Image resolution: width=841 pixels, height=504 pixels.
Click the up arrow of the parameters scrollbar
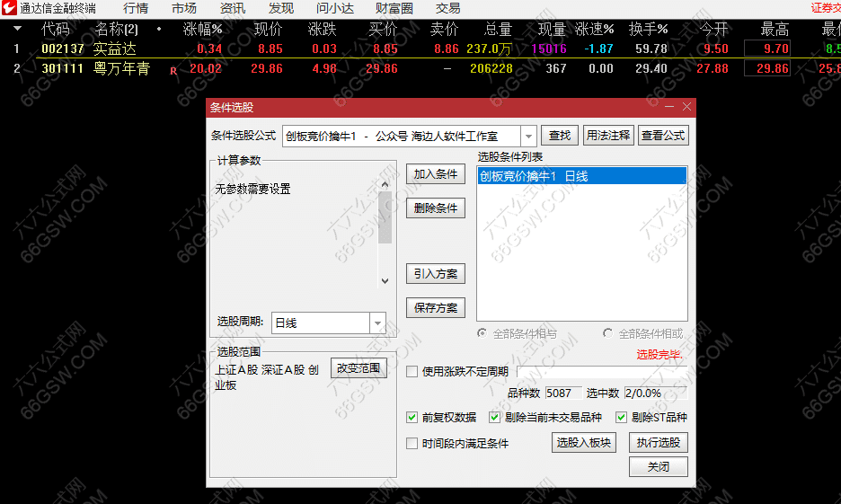click(x=385, y=184)
